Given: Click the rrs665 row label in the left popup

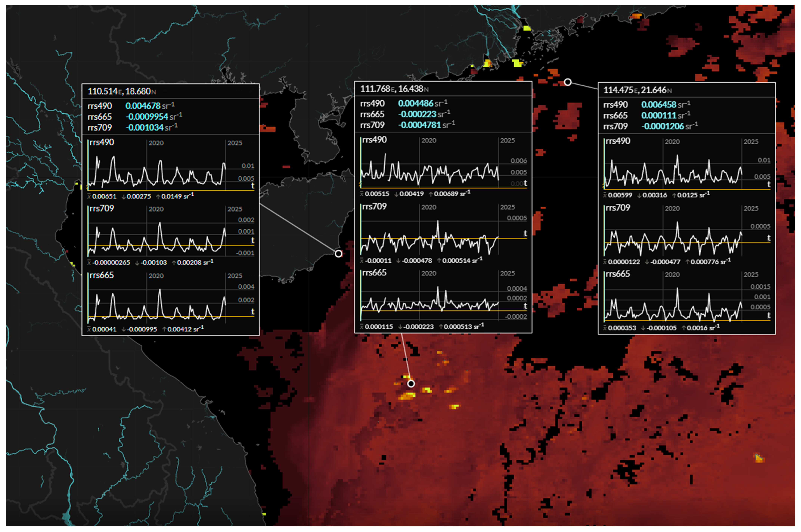Looking at the screenshot, I should (99, 117).
